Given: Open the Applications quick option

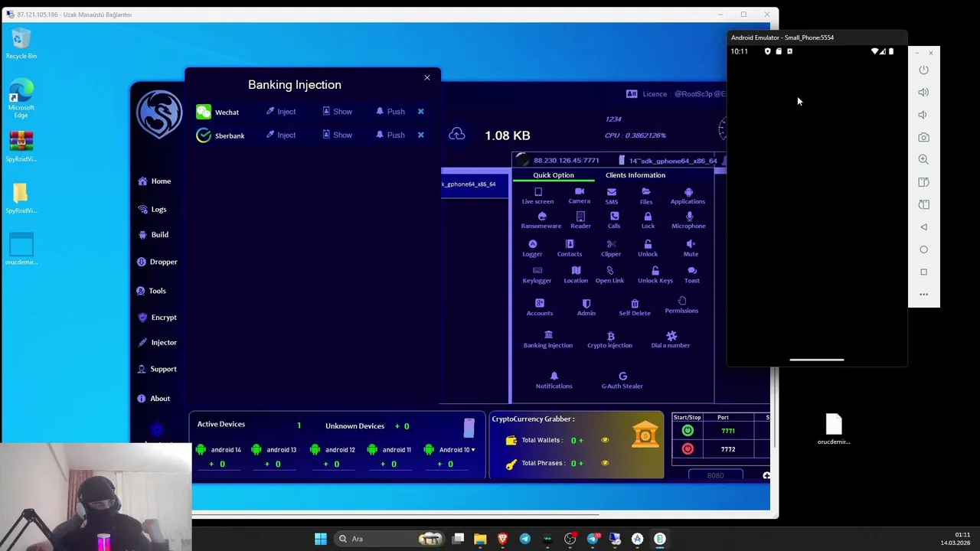Looking at the screenshot, I should 688,196.
